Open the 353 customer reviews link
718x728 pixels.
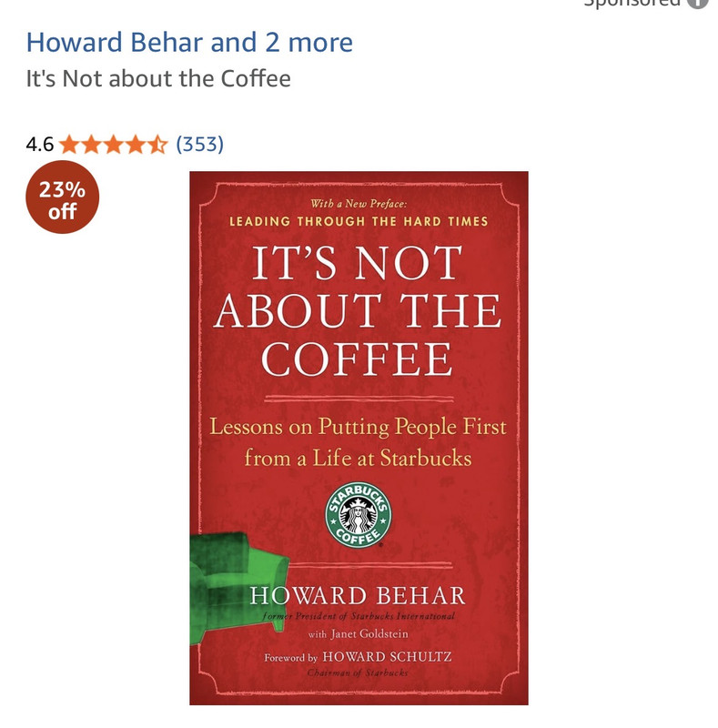click(x=199, y=145)
